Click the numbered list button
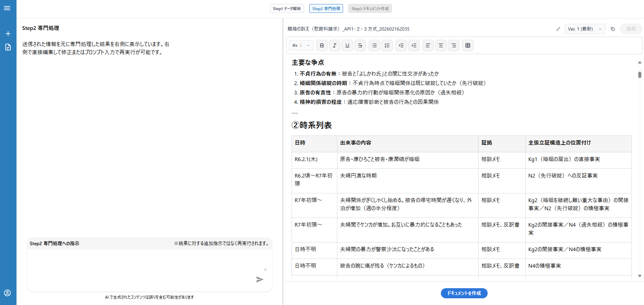 387,45
